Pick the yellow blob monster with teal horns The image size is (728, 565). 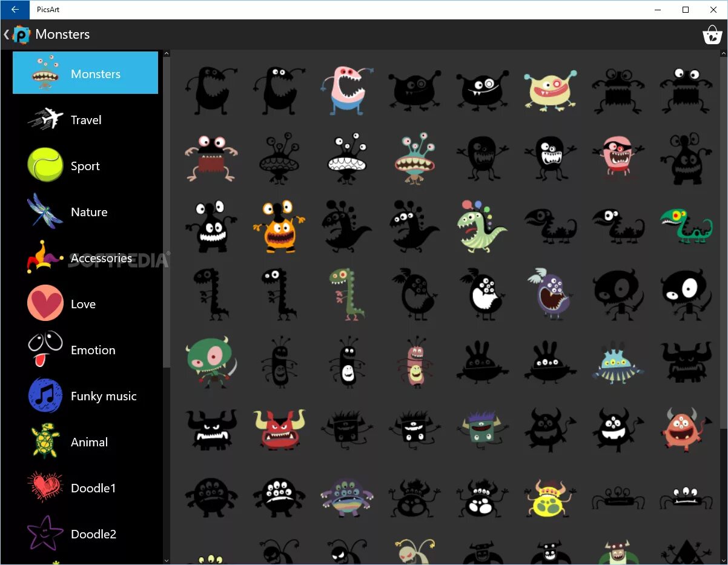pos(551,91)
